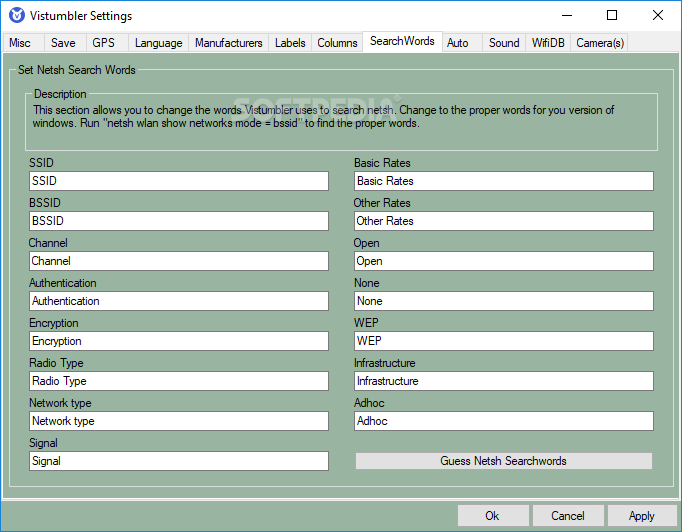This screenshot has height=532, width=682.
Task: Focus the BSSID text field
Action: click(x=179, y=221)
